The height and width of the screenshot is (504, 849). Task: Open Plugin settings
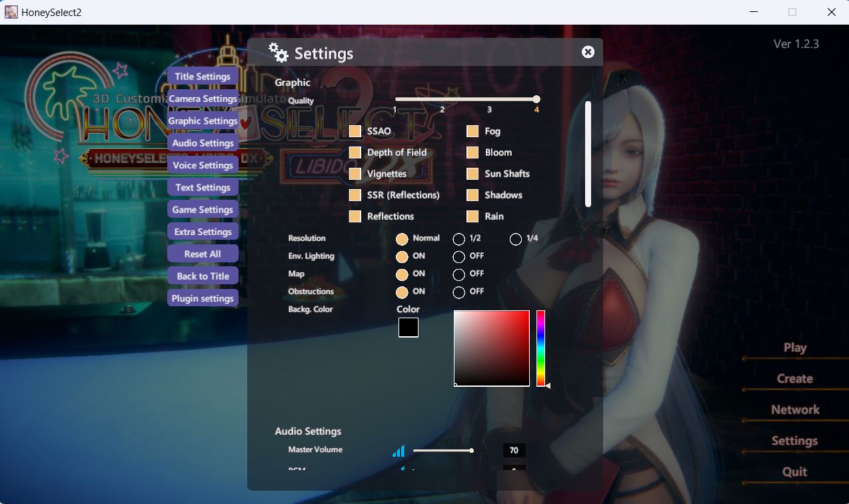203,298
